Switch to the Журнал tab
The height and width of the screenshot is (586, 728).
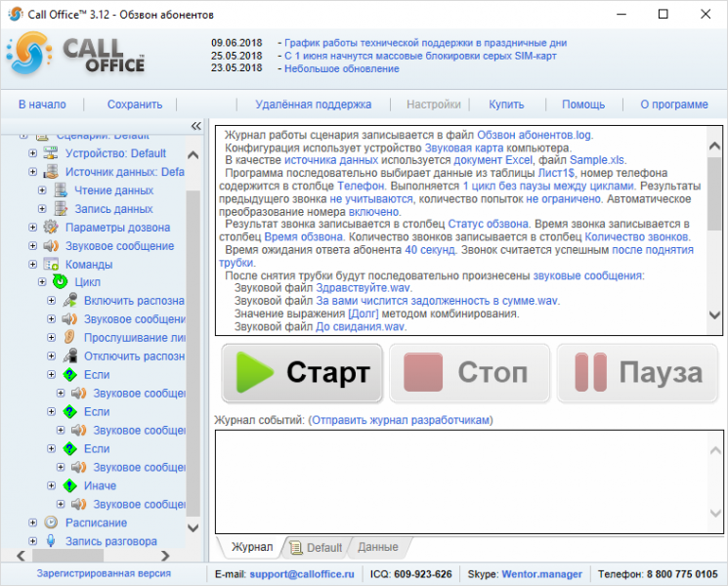pos(252,547)
